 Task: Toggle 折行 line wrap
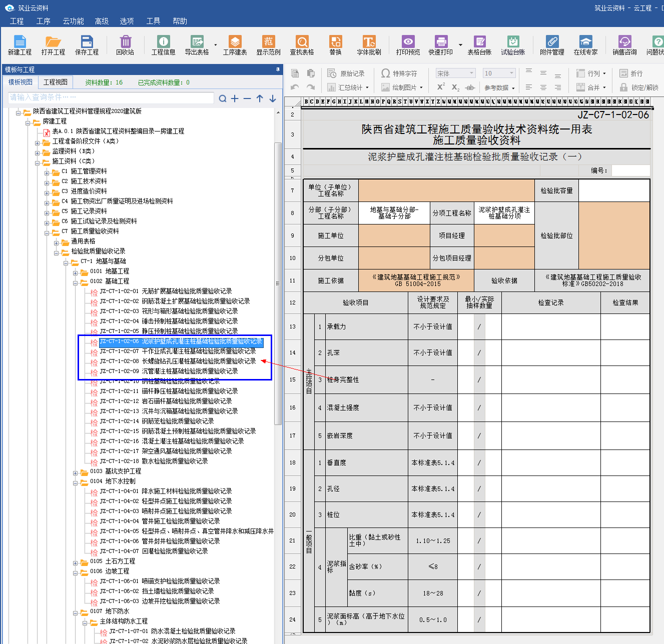(x=631, y=73)
